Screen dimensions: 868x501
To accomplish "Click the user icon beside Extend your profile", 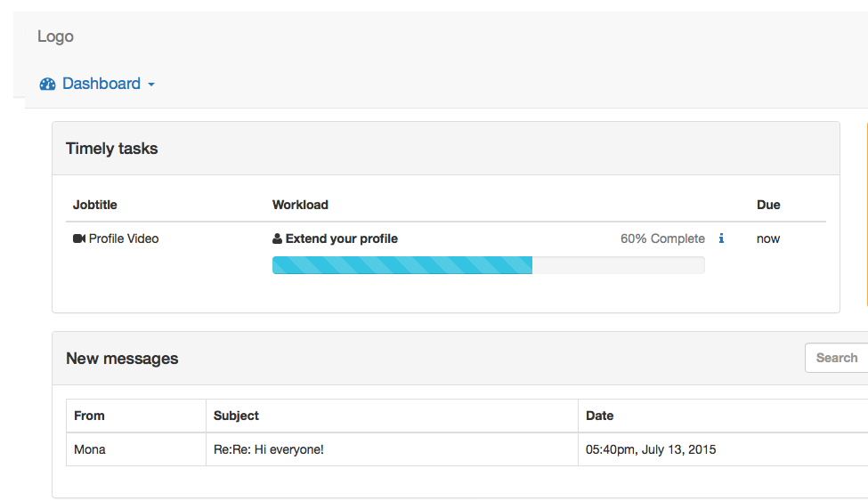I will click(278, 238).
